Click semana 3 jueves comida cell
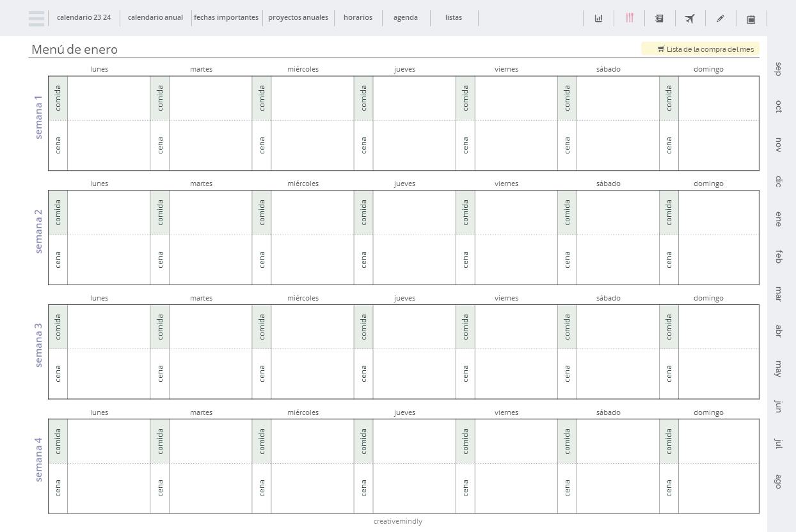Viewport: 796px width, 532px height. [x=414, y=327]
